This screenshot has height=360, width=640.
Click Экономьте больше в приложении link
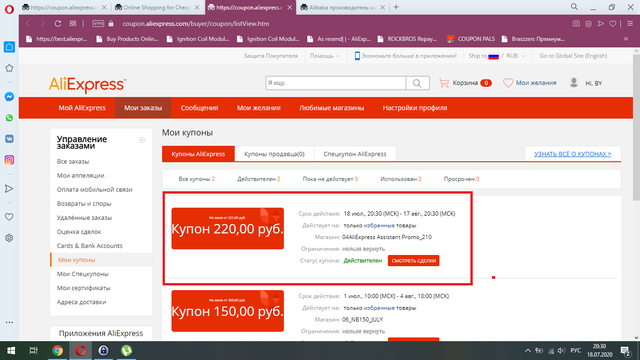click(x=405, y=56)
